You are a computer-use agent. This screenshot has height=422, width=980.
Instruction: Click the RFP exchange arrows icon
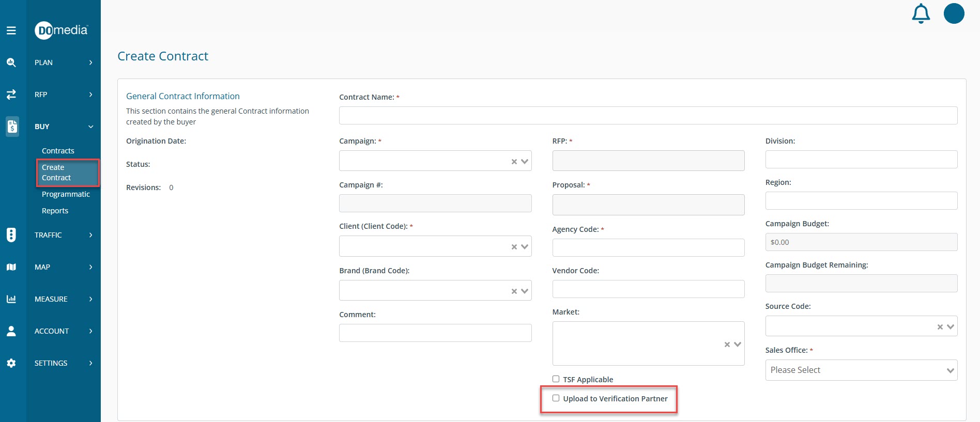tap(11, 95)
